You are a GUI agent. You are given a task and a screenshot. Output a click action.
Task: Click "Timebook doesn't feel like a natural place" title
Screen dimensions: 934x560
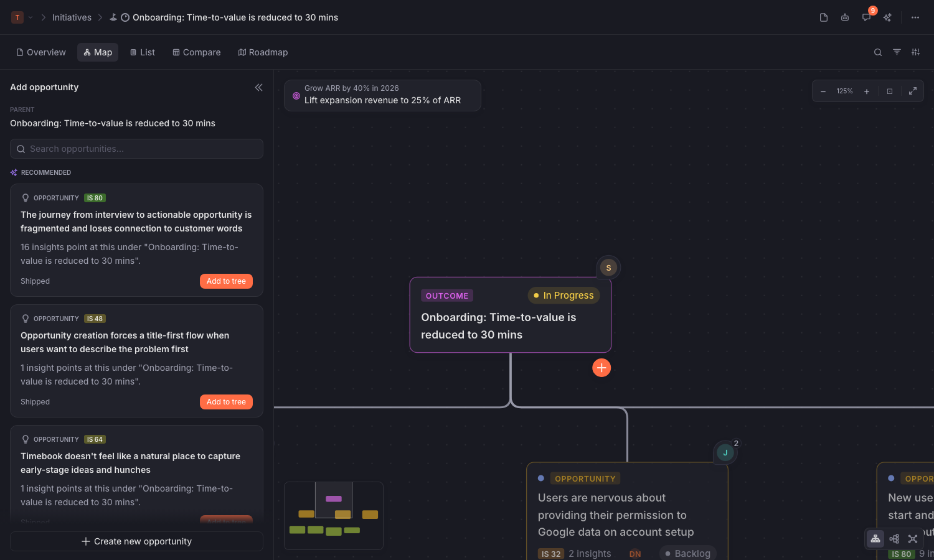click(130, 463)
